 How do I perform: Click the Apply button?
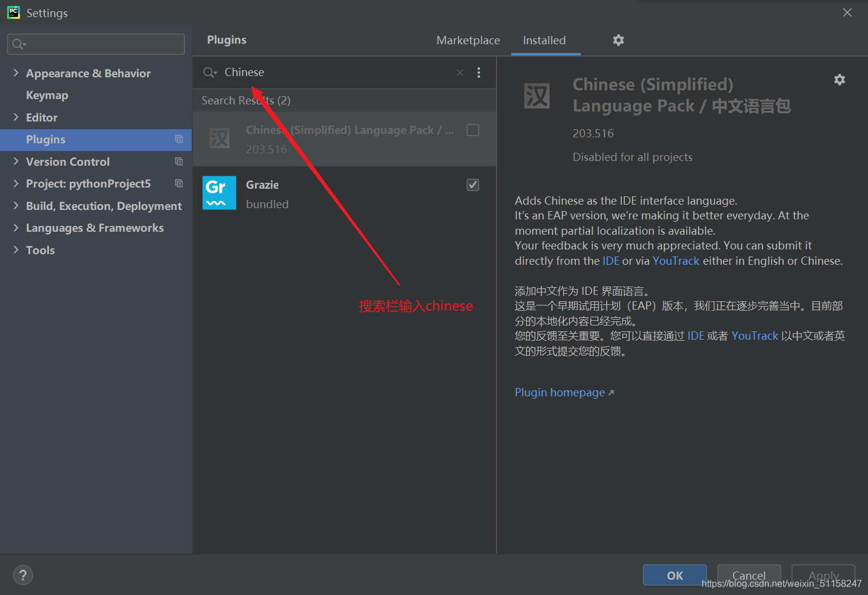[823, 576]
